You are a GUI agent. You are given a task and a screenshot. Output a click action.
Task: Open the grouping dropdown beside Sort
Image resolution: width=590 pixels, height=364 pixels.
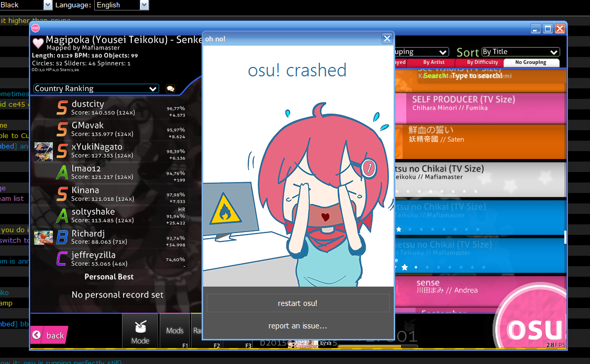(421, 52)
